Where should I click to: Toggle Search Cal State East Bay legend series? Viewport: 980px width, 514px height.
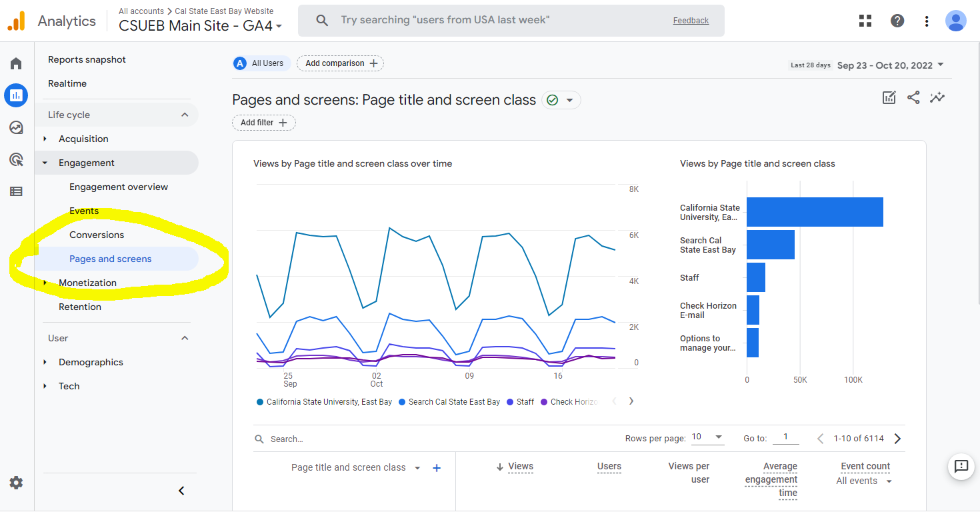coord(449,402)
